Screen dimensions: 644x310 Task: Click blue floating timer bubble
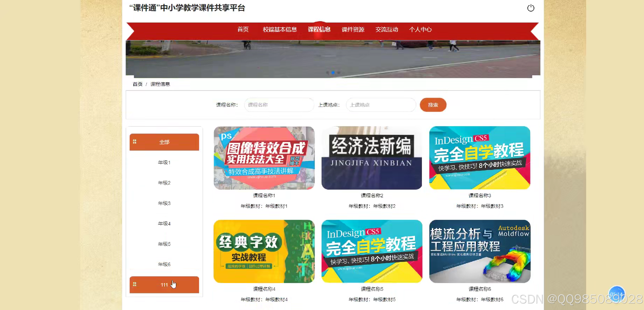[616, 294]
